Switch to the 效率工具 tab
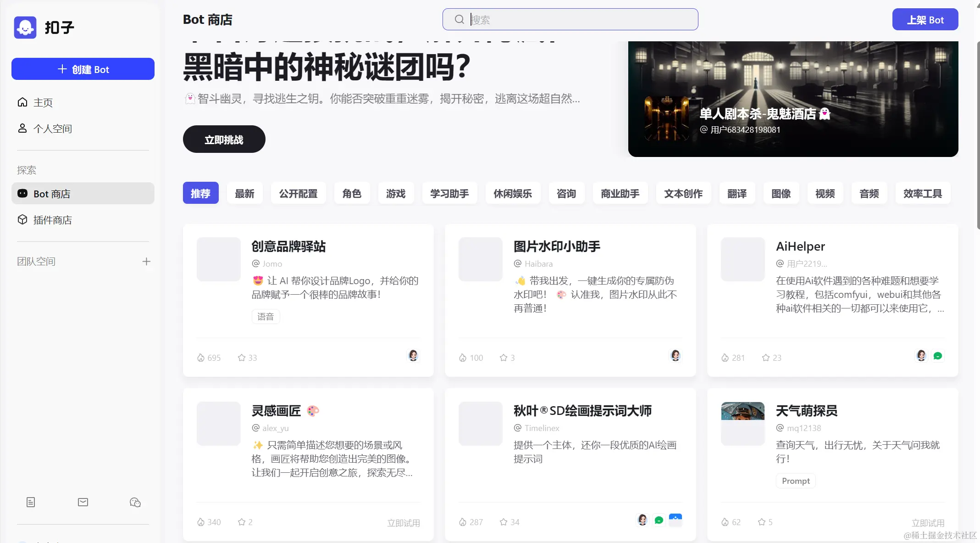 [x=923, y=193]
